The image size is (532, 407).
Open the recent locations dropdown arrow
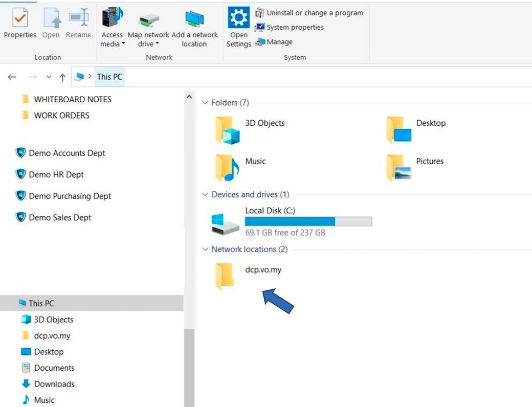(49, 77)
